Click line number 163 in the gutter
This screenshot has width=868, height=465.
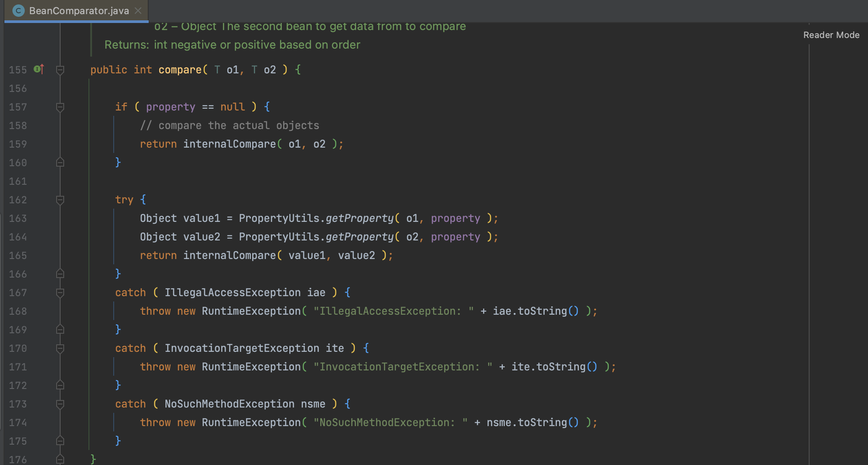[x=18, y=218]
